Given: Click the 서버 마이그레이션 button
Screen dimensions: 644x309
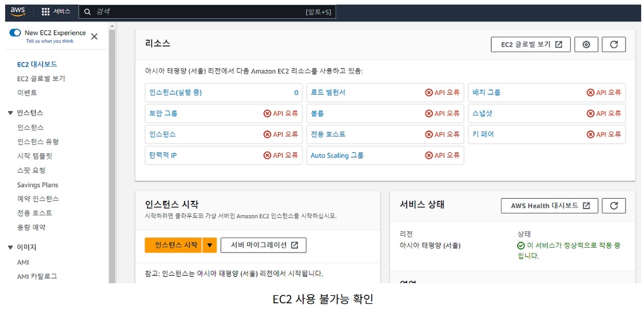Looking at the screenshot, I should [x=263, y=245].
